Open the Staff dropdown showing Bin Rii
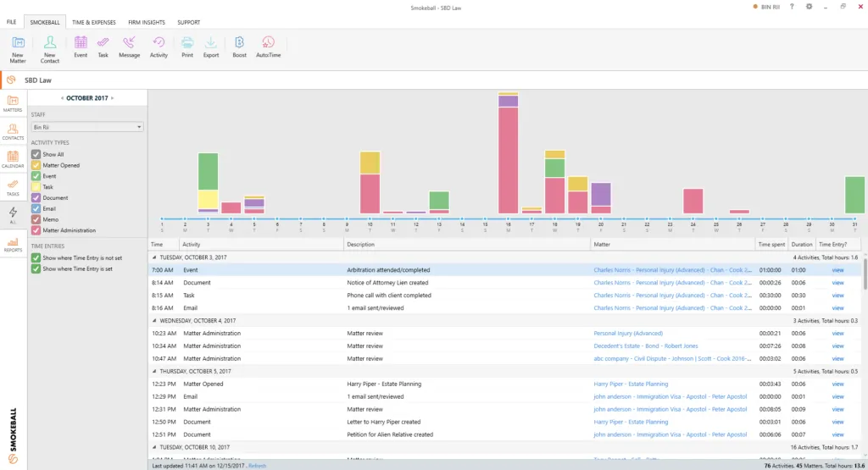868x470 pixels. coord(87,127)
